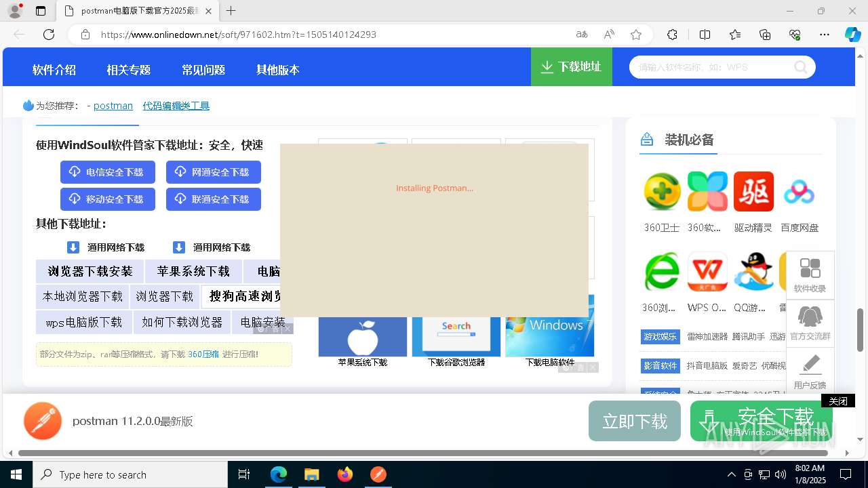Viewport: 868px width, 488px height.
Task: Click the Read aloud icon
Action: [609, 35]
